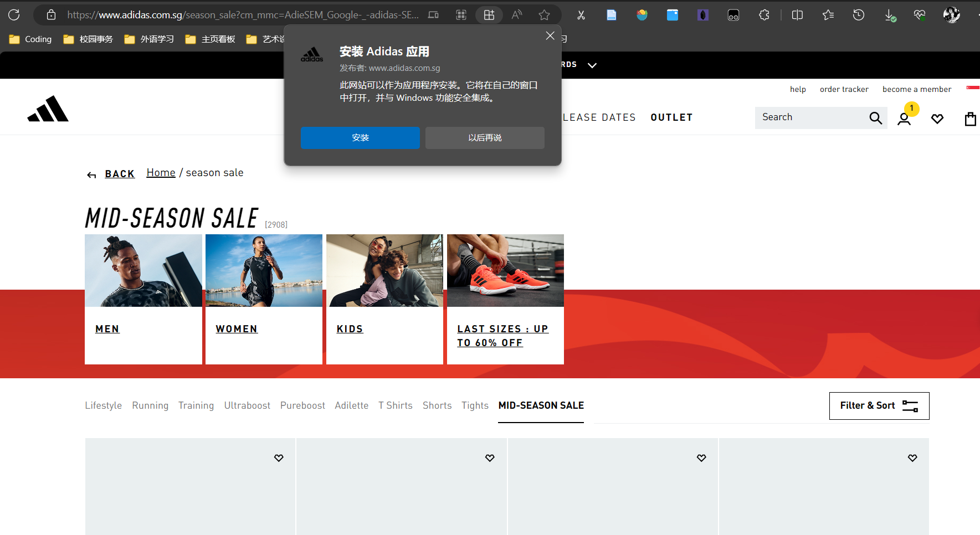Open the RELEASE DATES navigation item
This screenshot has width=980, height=535.
pyautogui.click(x=599, y=117)
